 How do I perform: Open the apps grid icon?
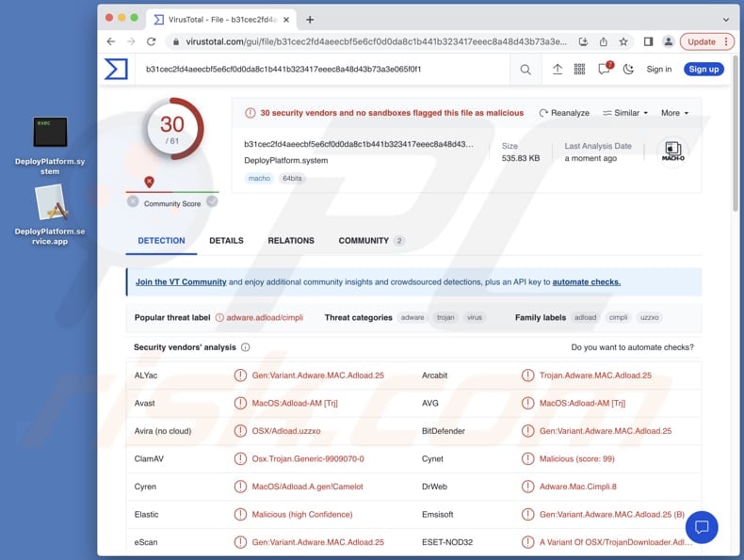coord(579,70)
